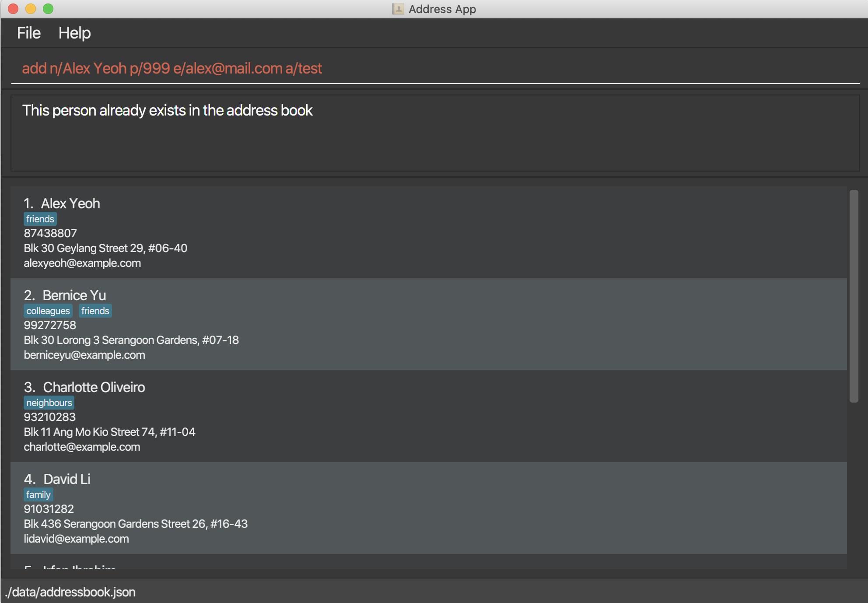Open the Help menu
This screenshot has height=603, width=868.
click(74, 33)
